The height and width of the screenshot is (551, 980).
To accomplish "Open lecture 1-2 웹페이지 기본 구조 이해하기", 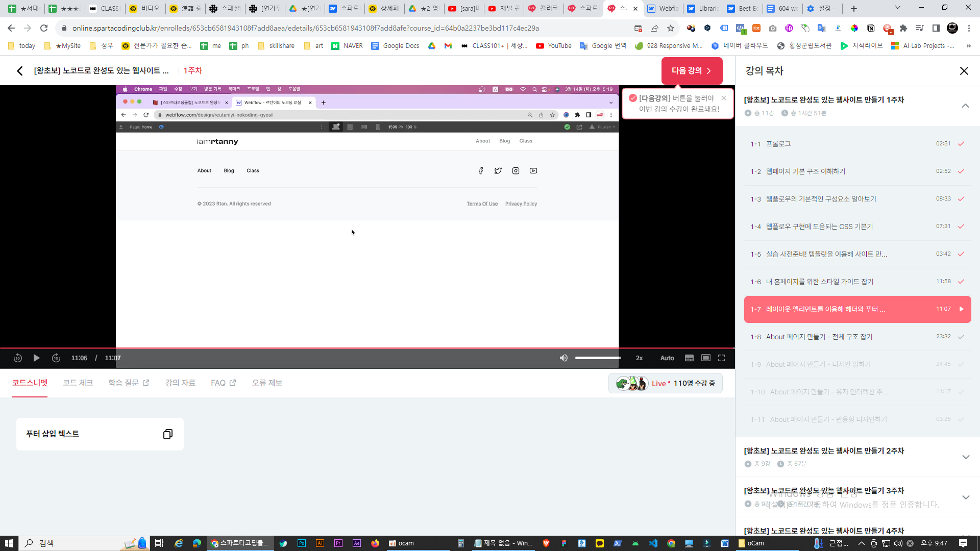I will point(857,171).
